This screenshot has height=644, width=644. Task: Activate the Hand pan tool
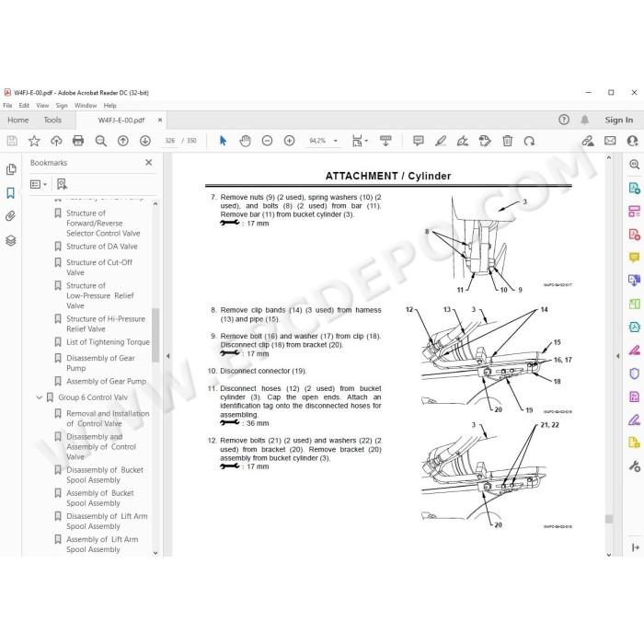coord(246,141)
